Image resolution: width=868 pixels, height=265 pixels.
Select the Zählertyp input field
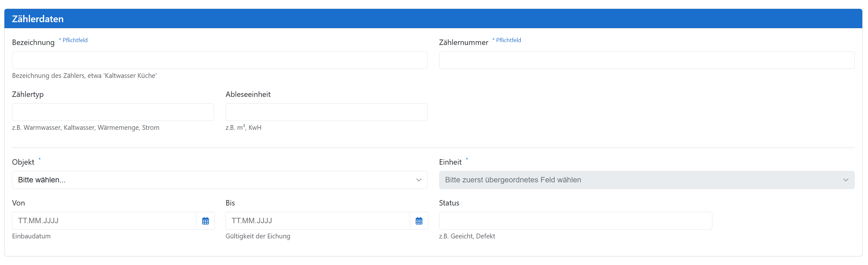(113, 112)
